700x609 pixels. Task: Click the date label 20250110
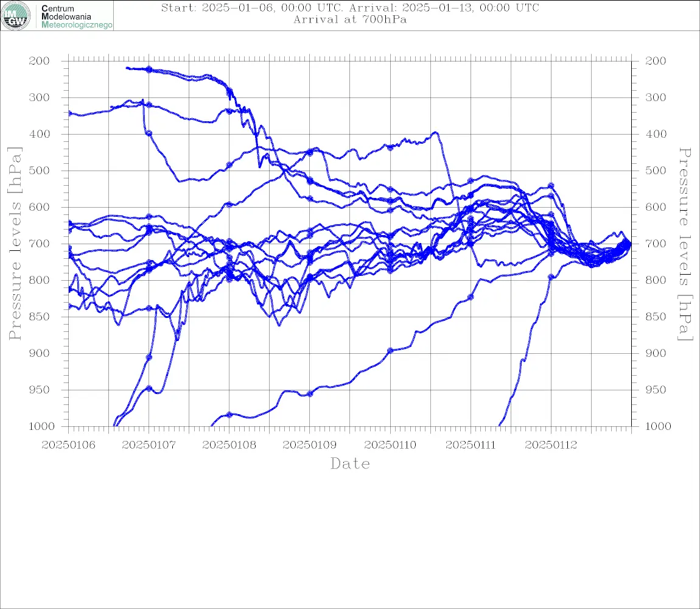(390, 445)
